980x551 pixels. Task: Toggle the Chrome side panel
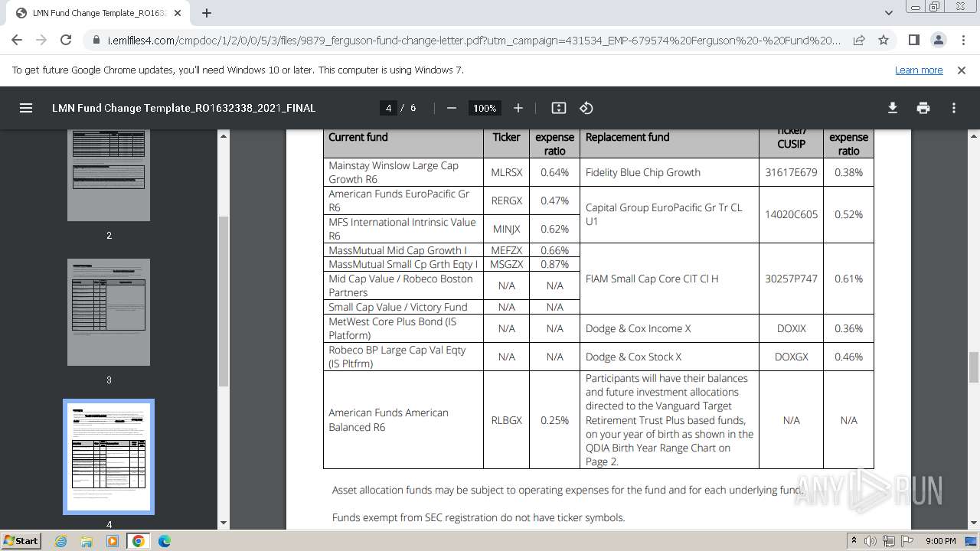914,40
